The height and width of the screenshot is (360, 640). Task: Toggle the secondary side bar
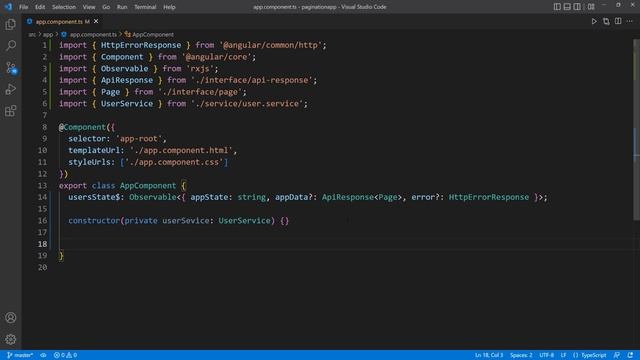(x=577, y=7)
